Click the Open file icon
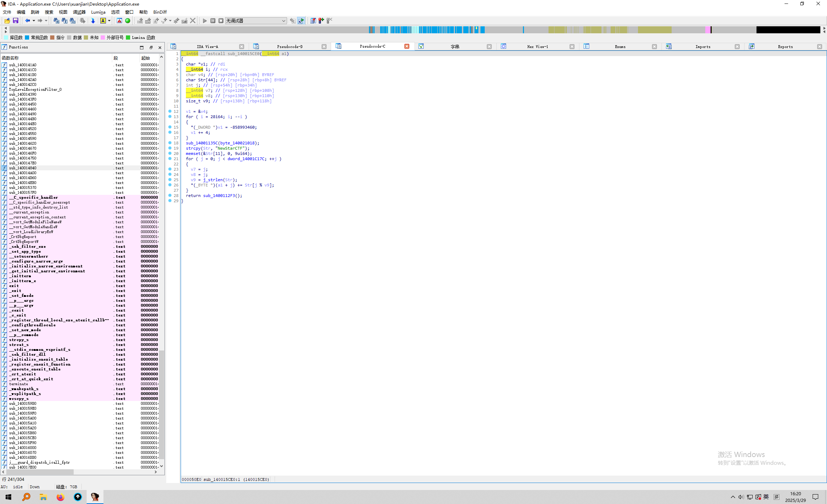 coord(7,21)
